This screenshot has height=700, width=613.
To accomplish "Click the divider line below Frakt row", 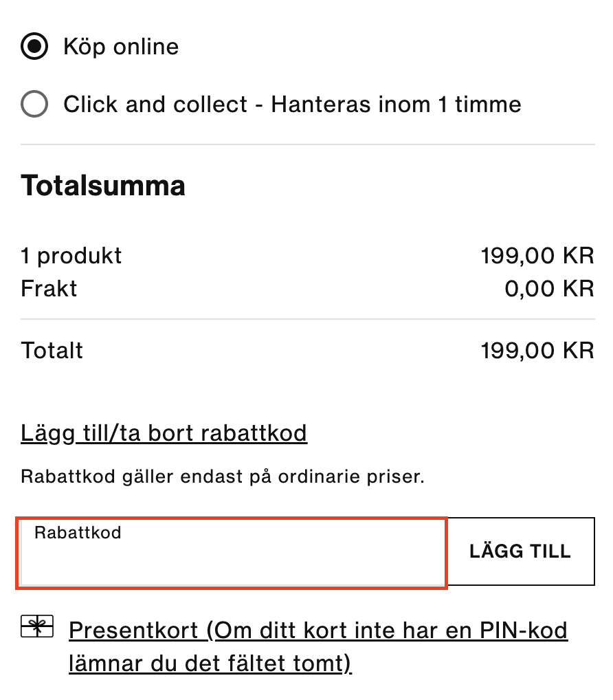I will (308, 319).
